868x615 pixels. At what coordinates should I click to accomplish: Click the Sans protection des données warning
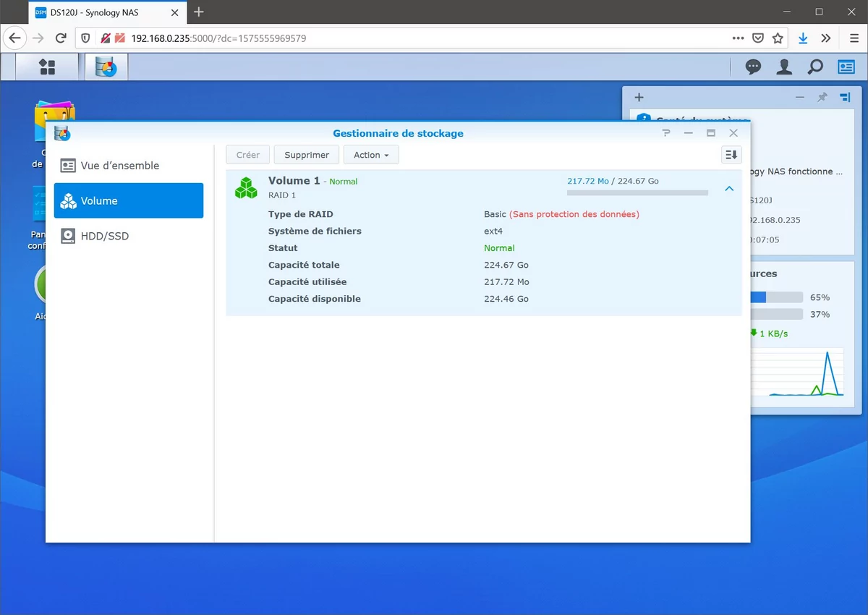coord(574,214)
